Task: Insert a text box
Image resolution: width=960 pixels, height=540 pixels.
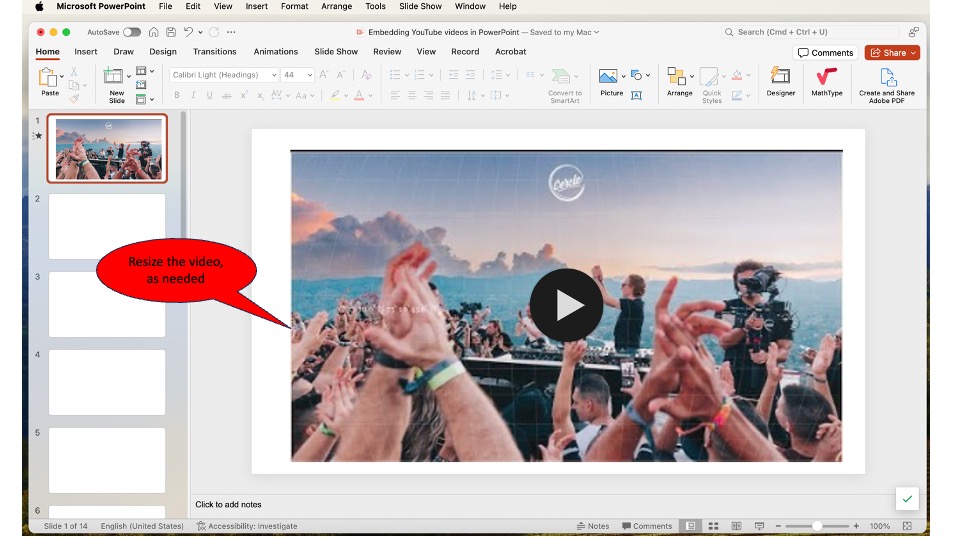Action: coord(636,95)
